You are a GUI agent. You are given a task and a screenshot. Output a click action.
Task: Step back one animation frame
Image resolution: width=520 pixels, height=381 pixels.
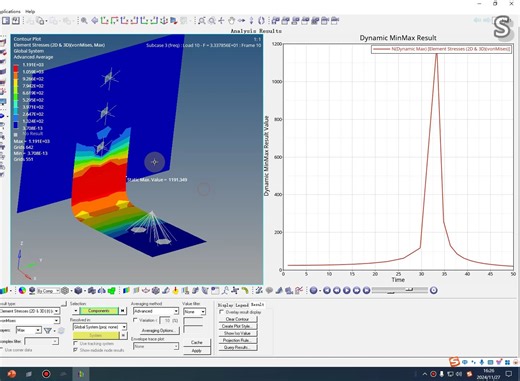(x=337, y=290)
